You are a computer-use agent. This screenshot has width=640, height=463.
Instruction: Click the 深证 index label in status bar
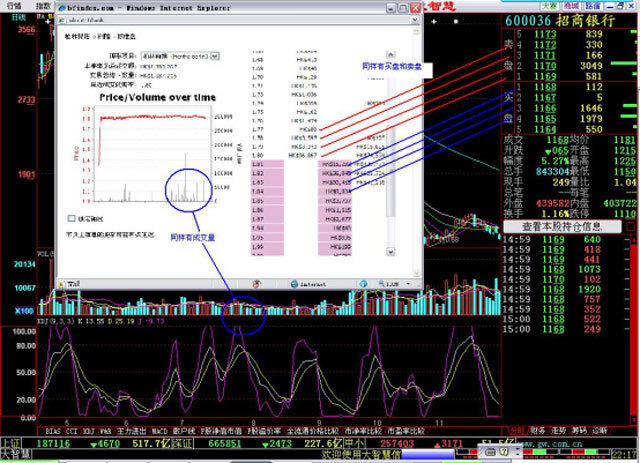(182, 443)
